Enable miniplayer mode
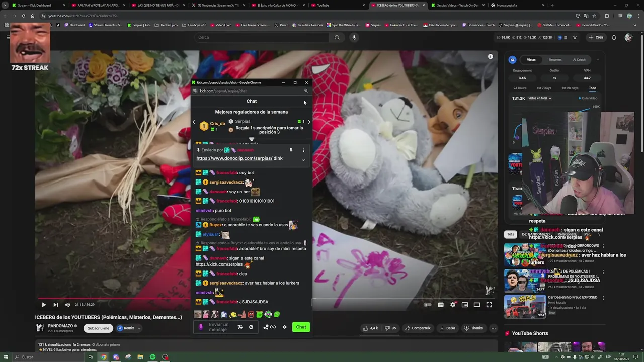The image size is (644, 362). coord(465,305)
